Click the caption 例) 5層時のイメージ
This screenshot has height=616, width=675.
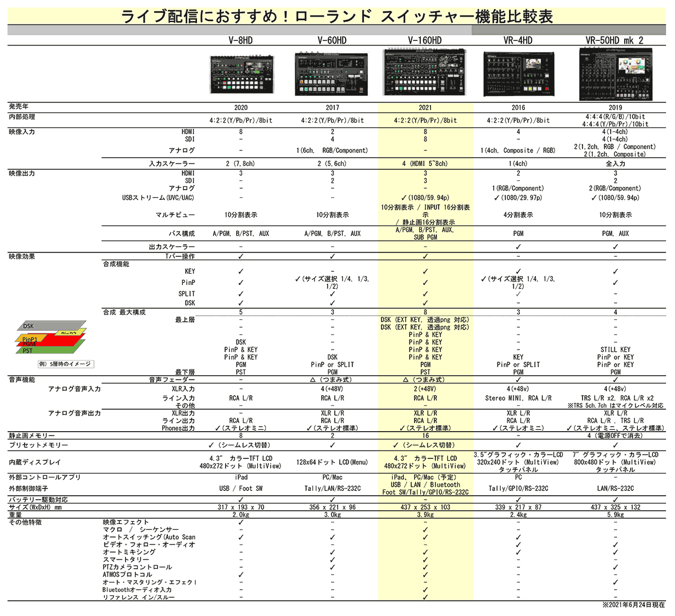coord(65,364)
